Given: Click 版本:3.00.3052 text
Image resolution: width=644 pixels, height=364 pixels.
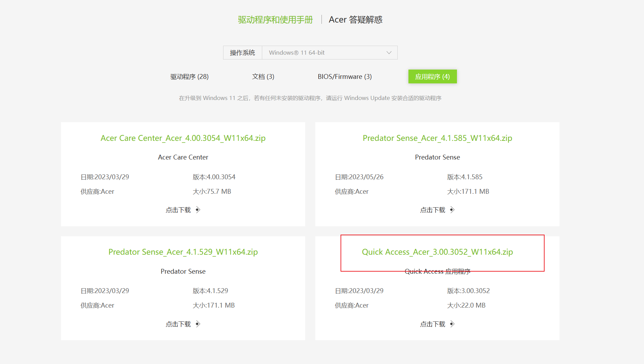Looking at the screenshot, I should tap(468, 291).
